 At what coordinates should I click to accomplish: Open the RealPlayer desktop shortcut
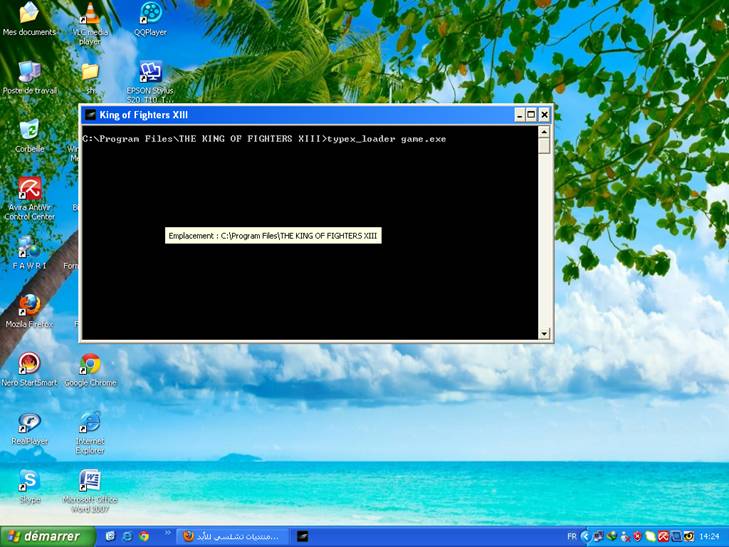pyautogui.click(x=29, y=428)
